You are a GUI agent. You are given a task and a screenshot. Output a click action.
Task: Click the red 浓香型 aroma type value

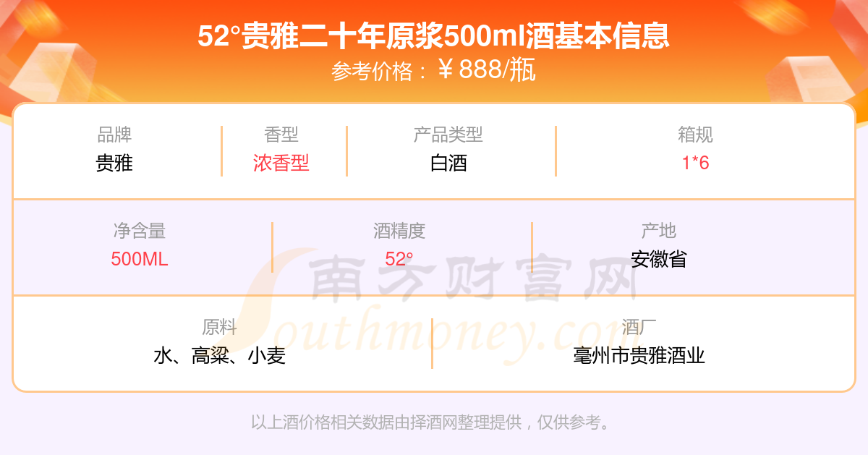(x=281, y=163)
